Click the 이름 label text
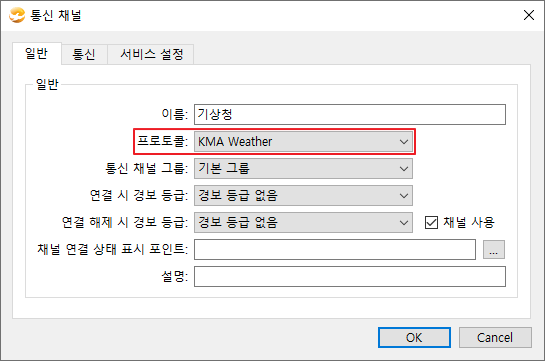This screenshot has height=361, width=545. coord(174,114)
